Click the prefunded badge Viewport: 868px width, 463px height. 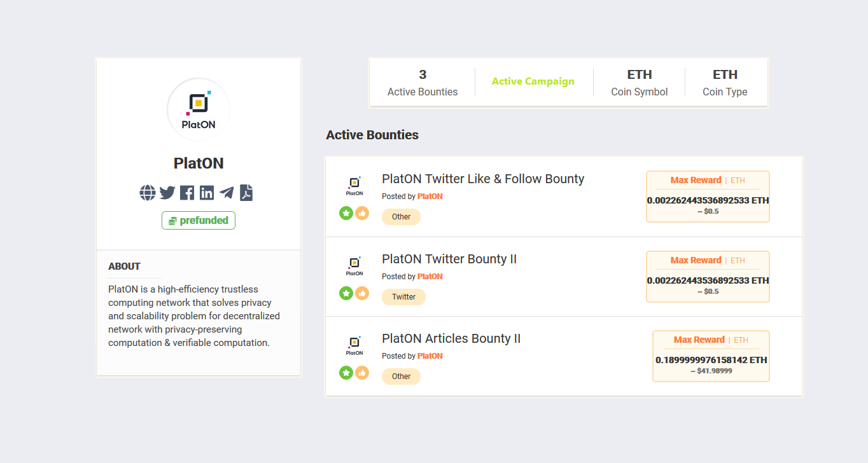199,221
